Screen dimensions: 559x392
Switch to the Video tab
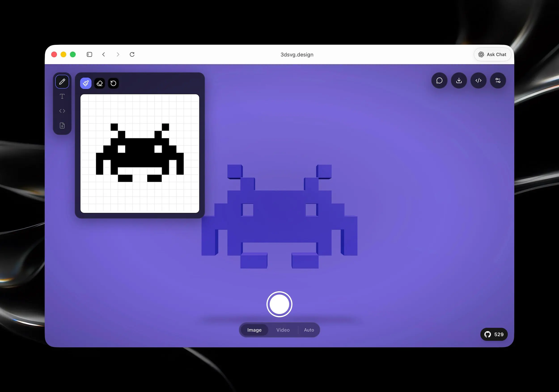[283, 330]
